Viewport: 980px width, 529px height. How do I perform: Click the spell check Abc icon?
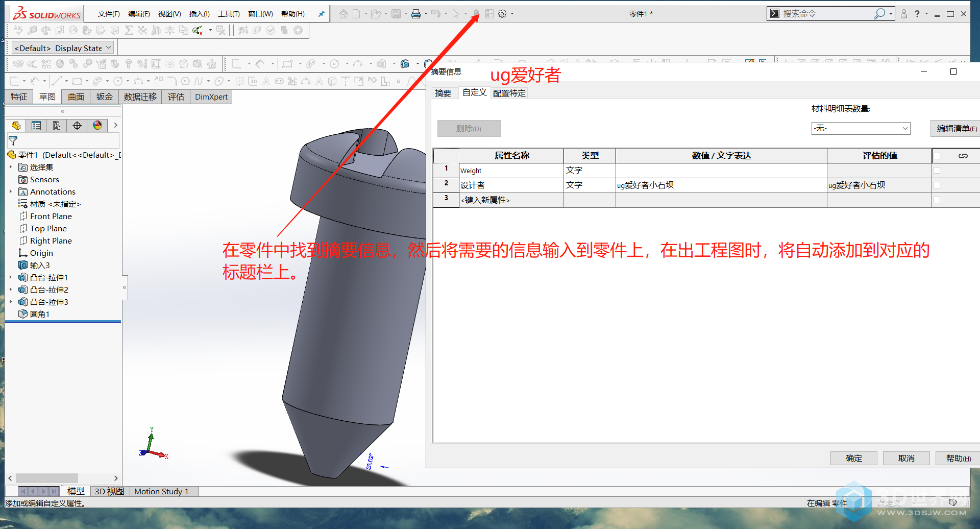point(18,31)
